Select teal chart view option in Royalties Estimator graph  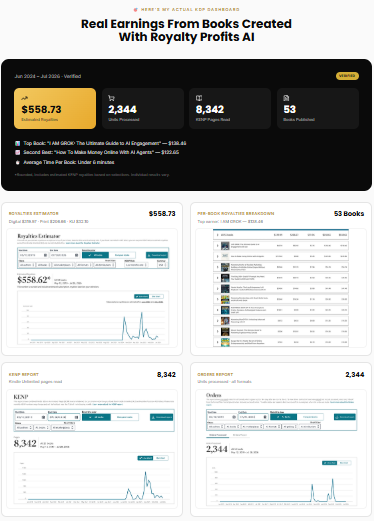coord(142,296)
